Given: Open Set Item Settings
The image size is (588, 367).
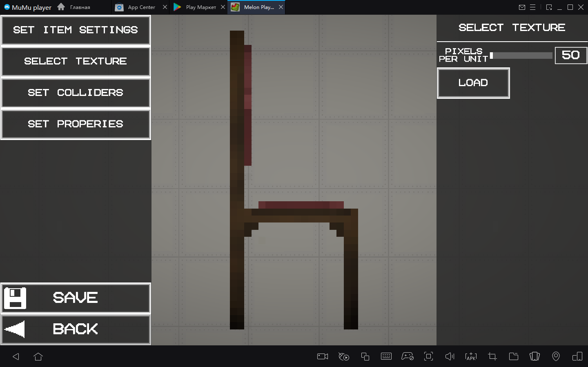Looking at the screenshot, I should pos(76,30).
